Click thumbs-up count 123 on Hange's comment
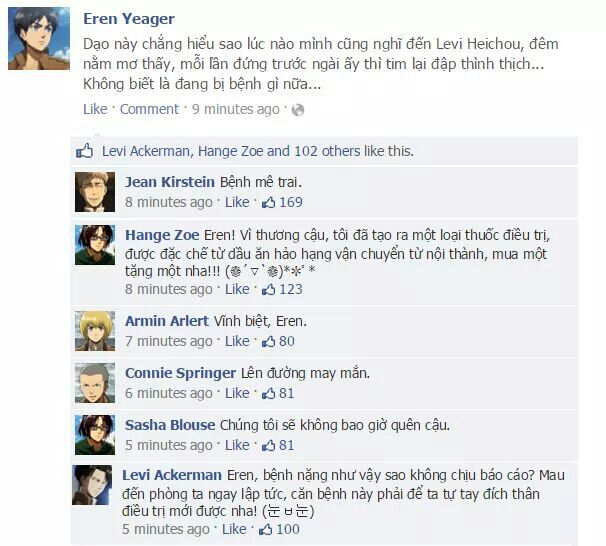The width and height of the screenshot is (606, 546). [282, 289]
